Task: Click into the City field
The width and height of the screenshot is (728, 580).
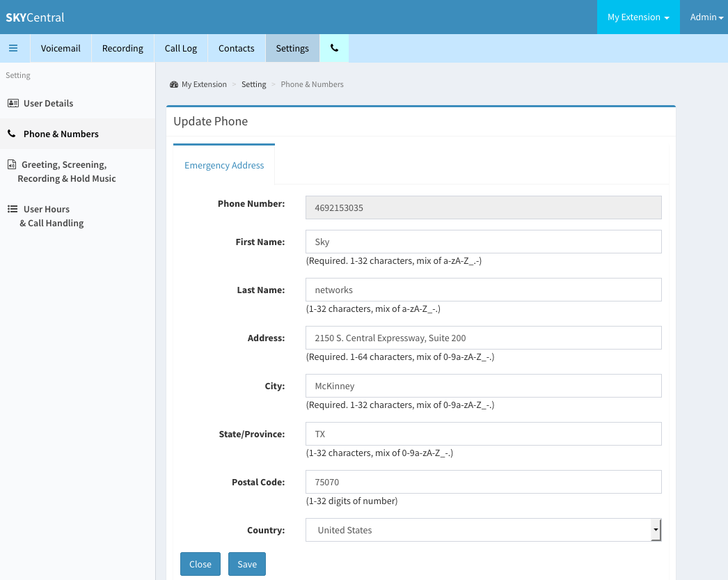Action: point(483,386)
